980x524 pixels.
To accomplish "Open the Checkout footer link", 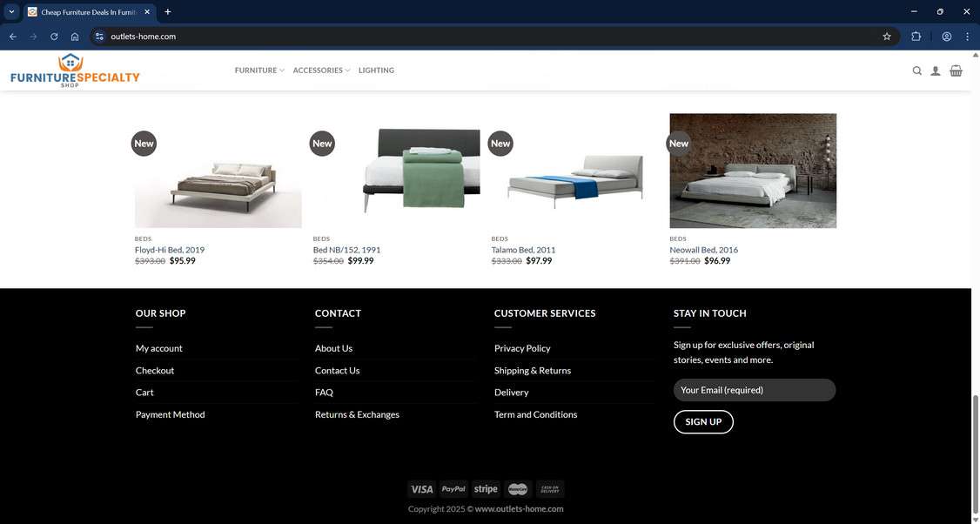I will coord(155,370).
